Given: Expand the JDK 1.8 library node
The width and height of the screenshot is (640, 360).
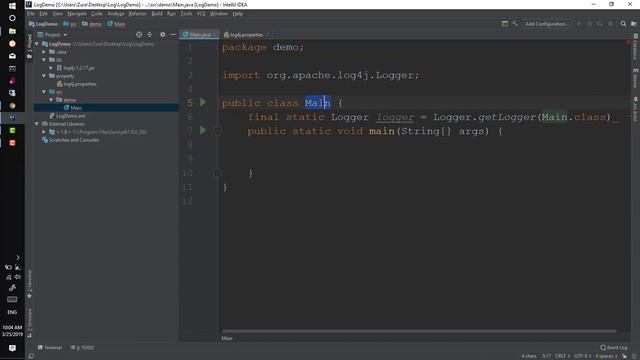Looking at the screenshot, I should coord(44,132).
